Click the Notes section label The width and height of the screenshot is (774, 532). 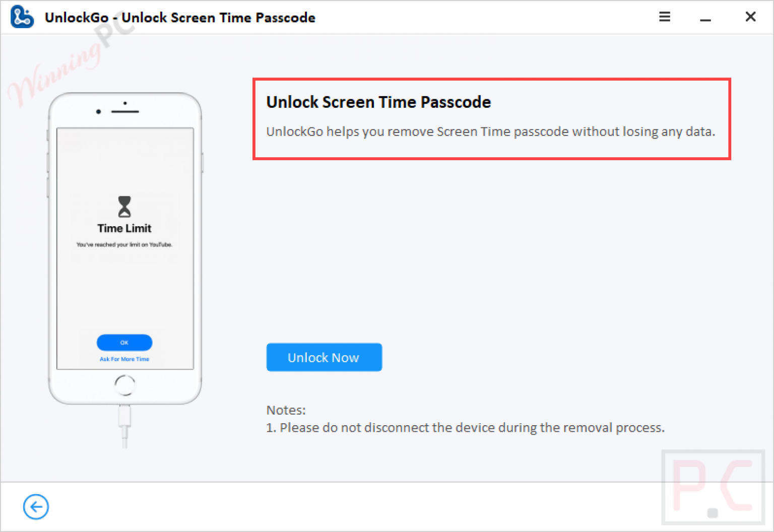286,410
